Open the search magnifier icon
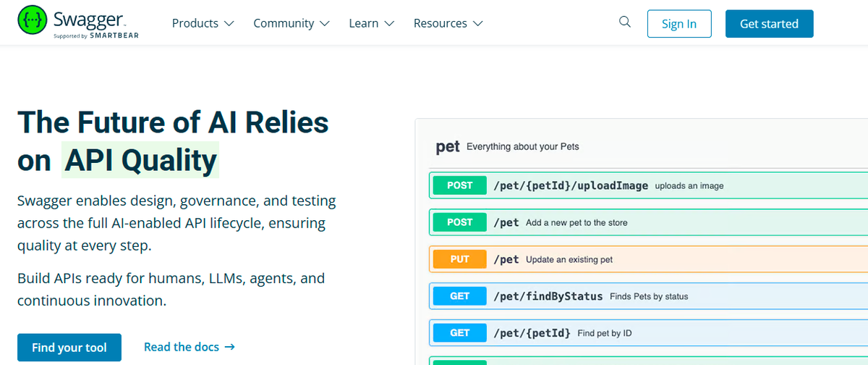Viewport: 868px width, 365px height. [x=625, y=22]
